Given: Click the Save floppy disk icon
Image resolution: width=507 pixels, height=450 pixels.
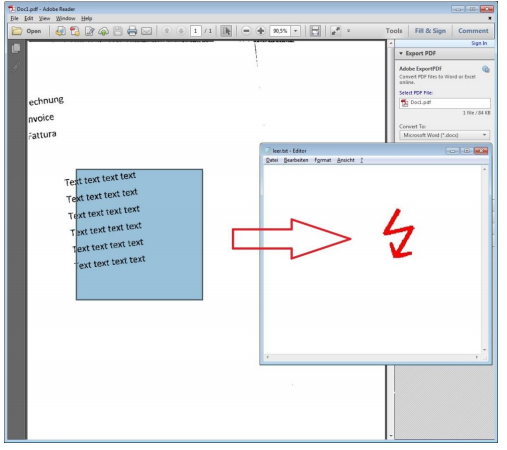Looking at the screenshot, I should coord(118,31).
